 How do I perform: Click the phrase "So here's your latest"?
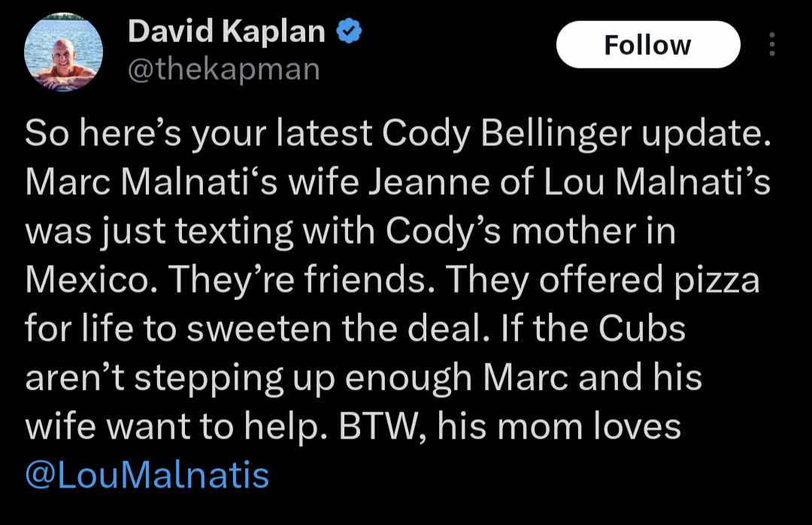click(x=198, y=134)
